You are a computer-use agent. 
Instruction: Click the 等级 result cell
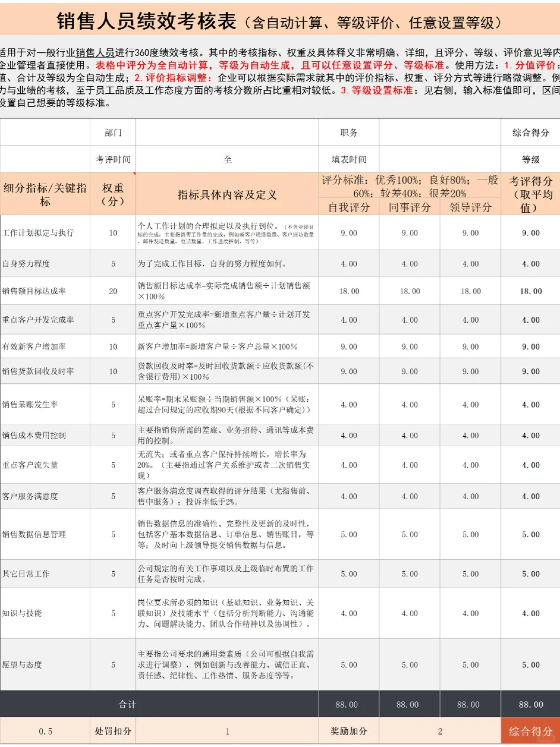click(530, 159)
